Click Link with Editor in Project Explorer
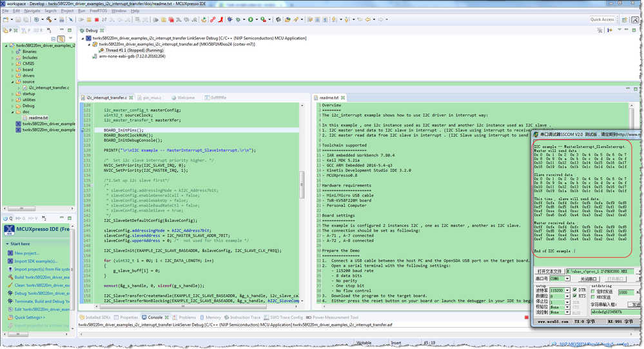The image size is (644, 349). 61,39
